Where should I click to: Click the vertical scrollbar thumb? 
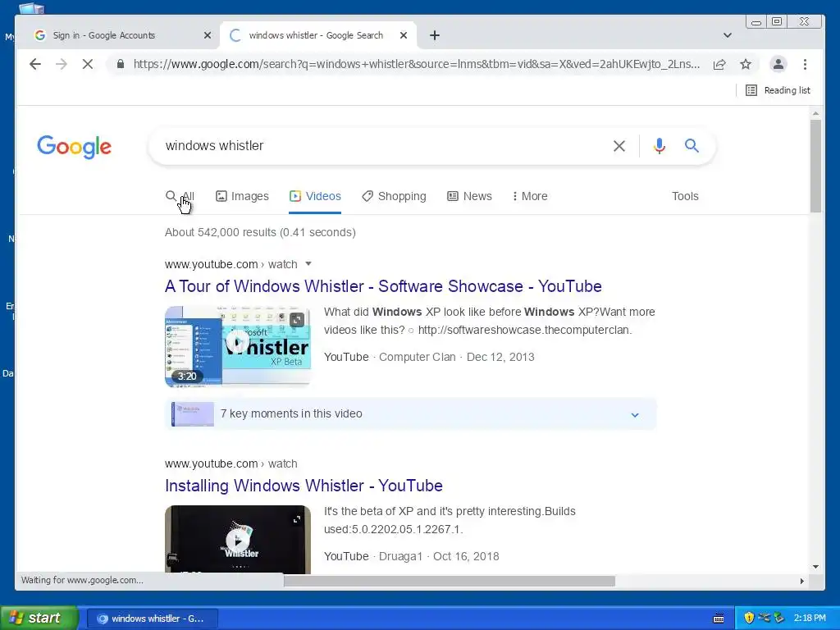click(815, 166)
